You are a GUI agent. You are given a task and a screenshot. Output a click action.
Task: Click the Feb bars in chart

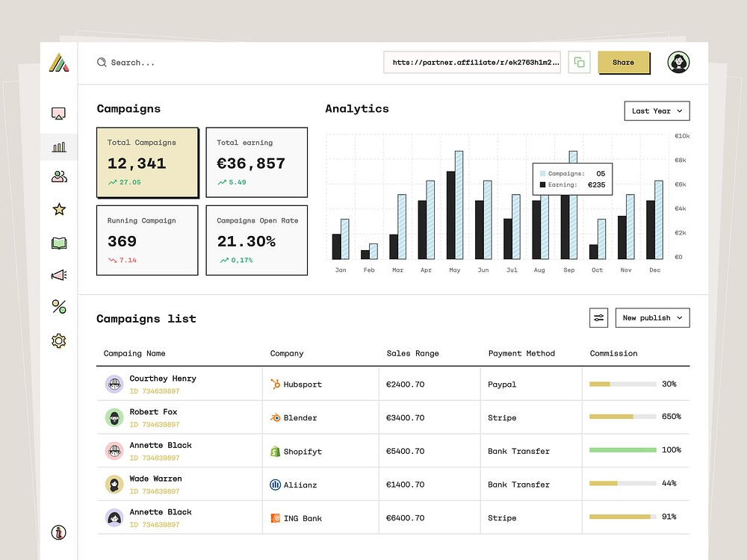click(x=369, y=252)
